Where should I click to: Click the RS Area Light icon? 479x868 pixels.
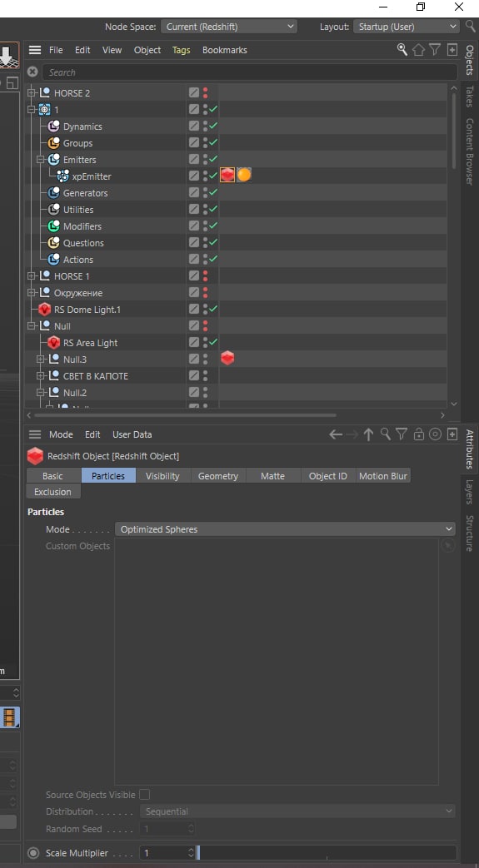tap(54, 343)
